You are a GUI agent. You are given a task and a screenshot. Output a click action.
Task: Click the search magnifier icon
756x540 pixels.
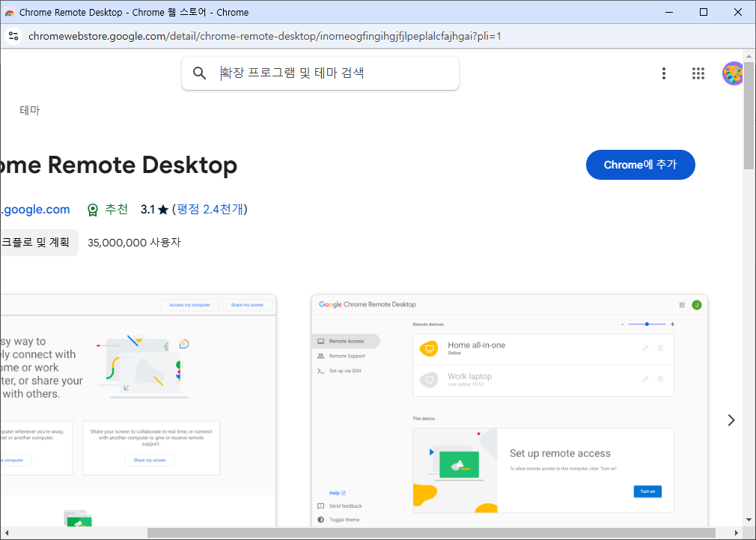(199, 73)
